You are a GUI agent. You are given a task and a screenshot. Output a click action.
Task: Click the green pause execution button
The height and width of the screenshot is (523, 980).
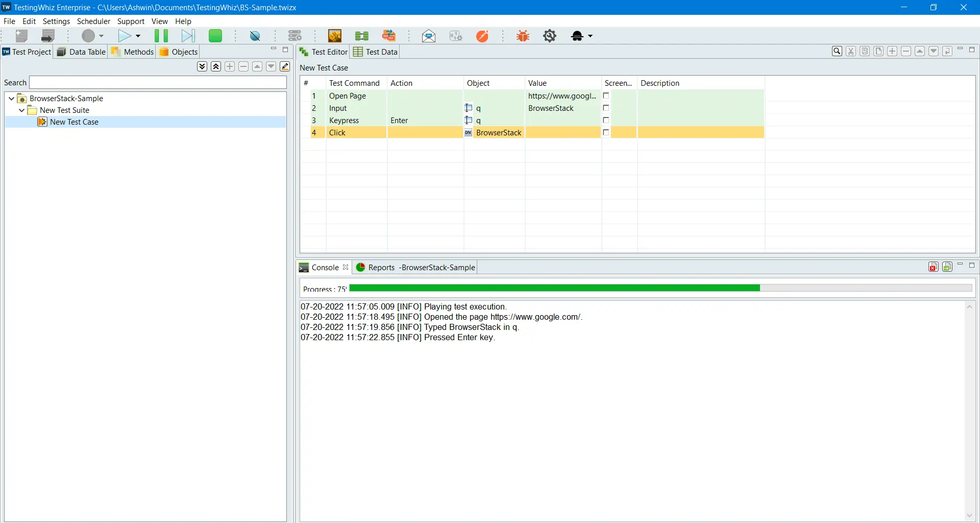tap(161, 36)
